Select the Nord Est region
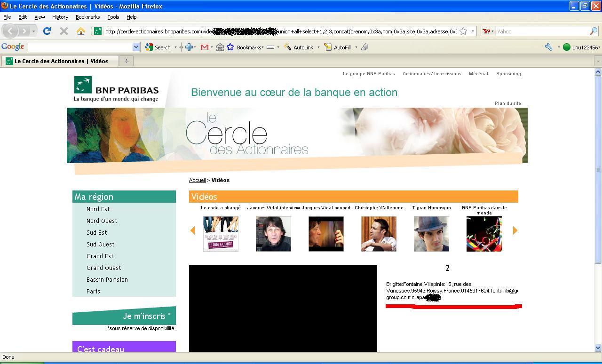The width and height of the screenshot is (602, 364). click(98, 209)
